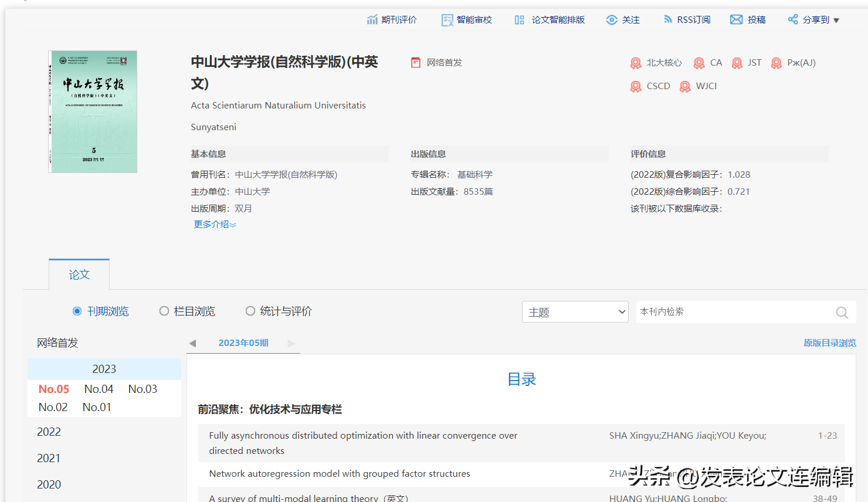This screenshot has width=868, height=502.
Task: Open the 原版目录浏览 link
Action: pyautogui.click(x=830, y=343)
